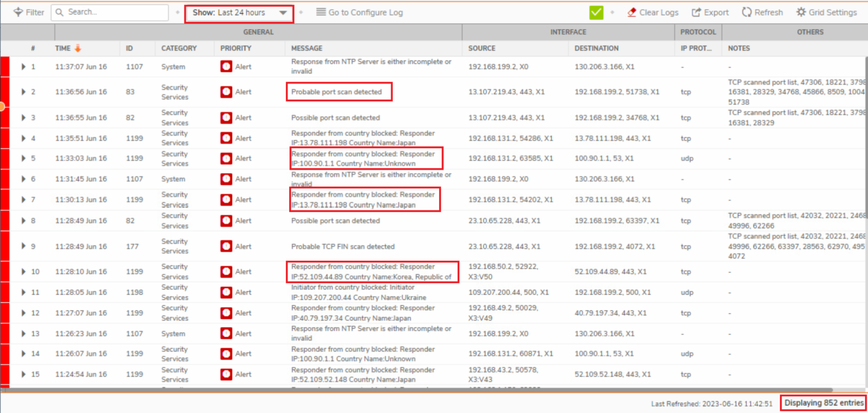The width and height of the screenshot is (868, 413).
Task: Click the PRIORITY column header
Action: coord(236,48)
